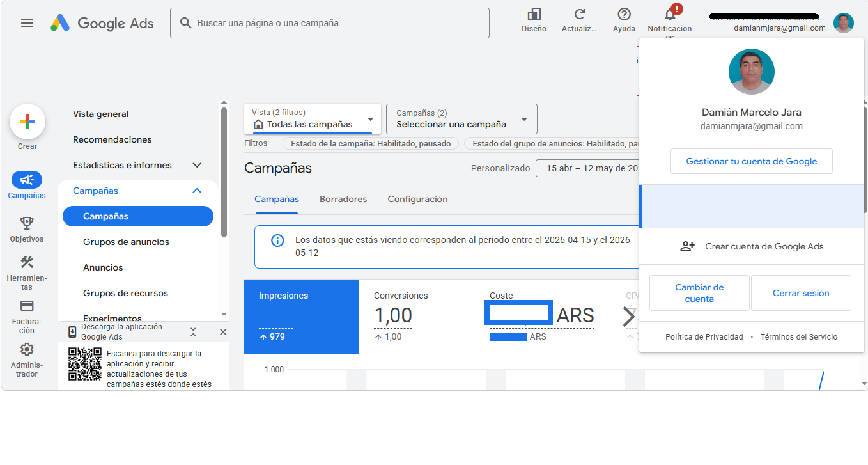Switch to the Borradores tab
Screen dimensions: 868x465
(343, 199)
